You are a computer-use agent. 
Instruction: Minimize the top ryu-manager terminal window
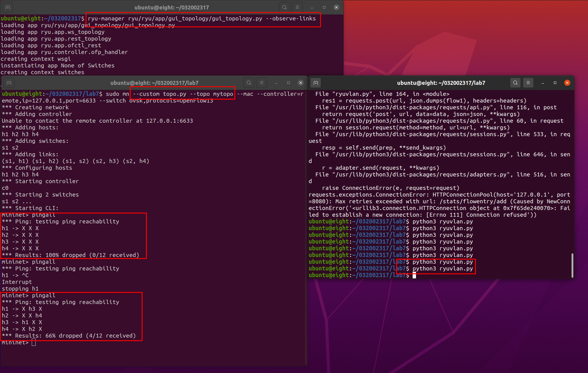[x=312, y=7]
